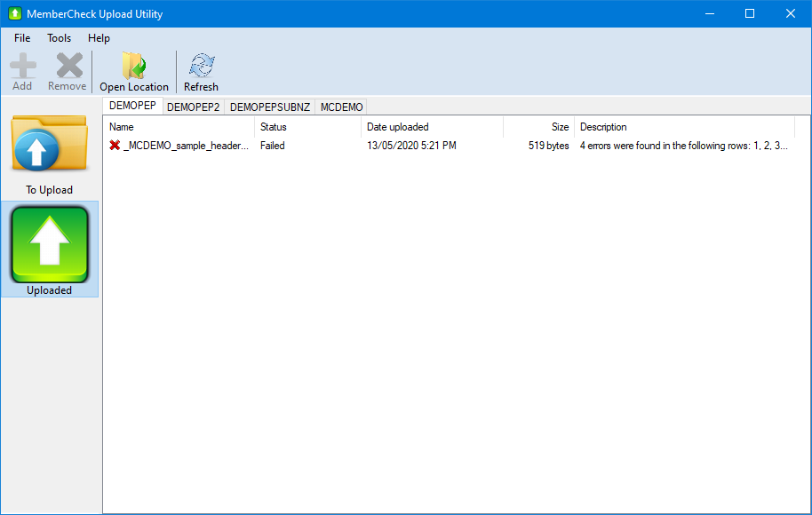
Task: Click the MemberCheck app icon in title bar
Action: click(x=15, y=13)
